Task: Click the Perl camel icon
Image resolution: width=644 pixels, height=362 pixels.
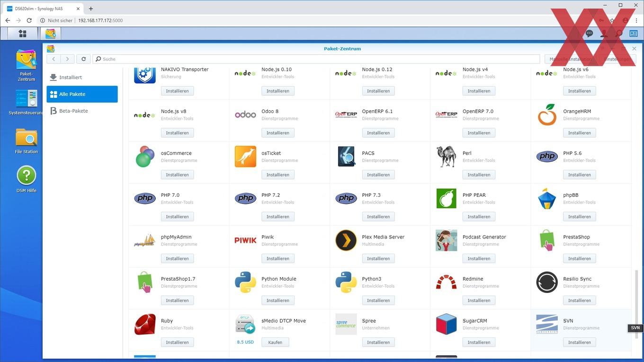Action: 446,157
